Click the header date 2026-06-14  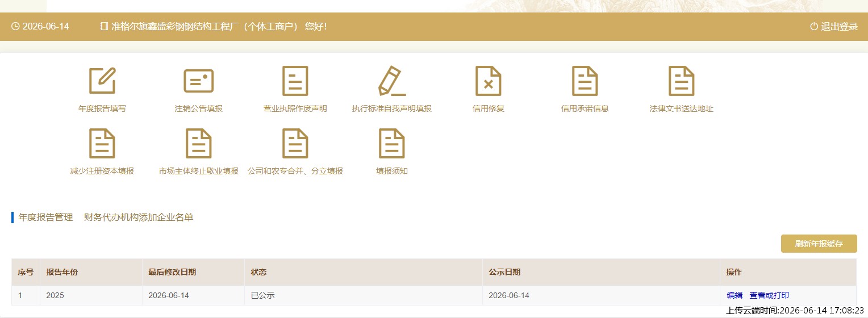click(45, 27)
